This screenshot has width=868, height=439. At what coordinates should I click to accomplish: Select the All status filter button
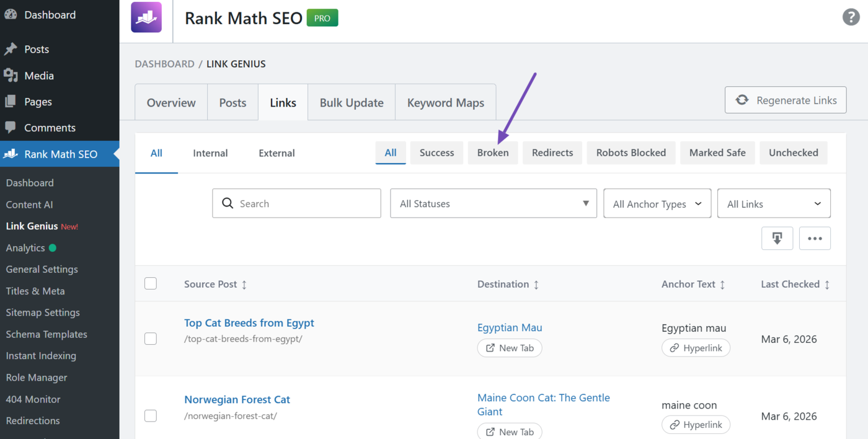click(x=391, y=153)
